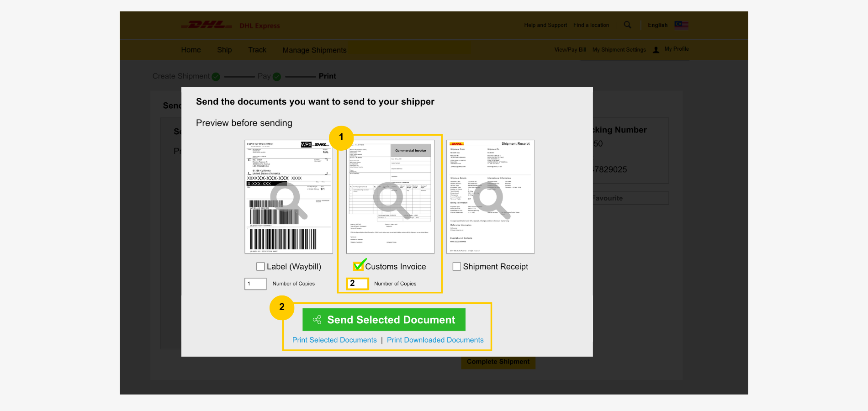The height and width of the screenshot is (411, 868).
Task: Click the Create Shipment step label
Action: pos(181,76)
